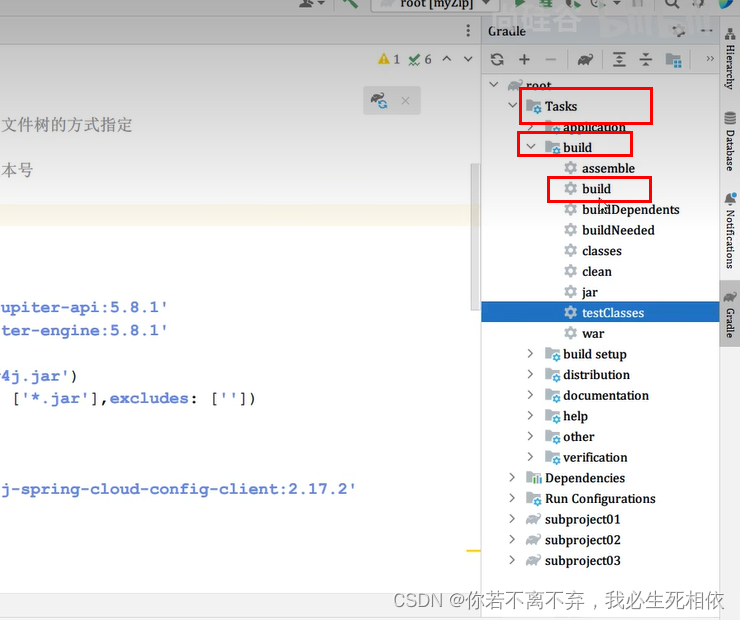Expand the Dependencies node
The width and height of the screenshot is (740, 620).
tap(512, 478)
